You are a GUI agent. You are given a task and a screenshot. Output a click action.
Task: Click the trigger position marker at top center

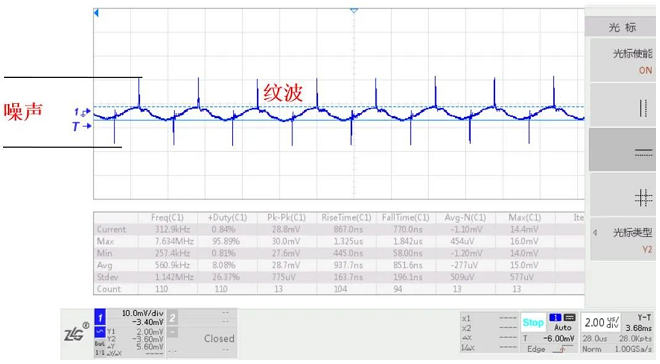click(x=354, y=9)
